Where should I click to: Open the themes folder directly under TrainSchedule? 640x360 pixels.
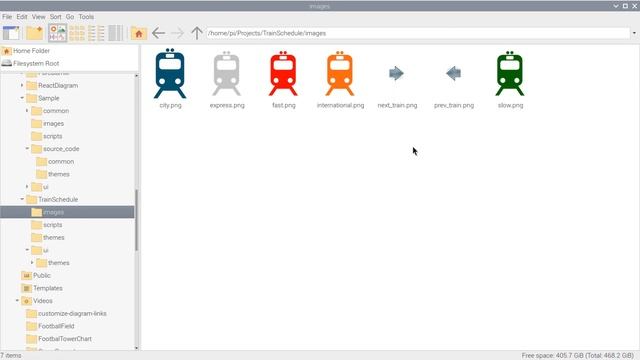[48, 237]
